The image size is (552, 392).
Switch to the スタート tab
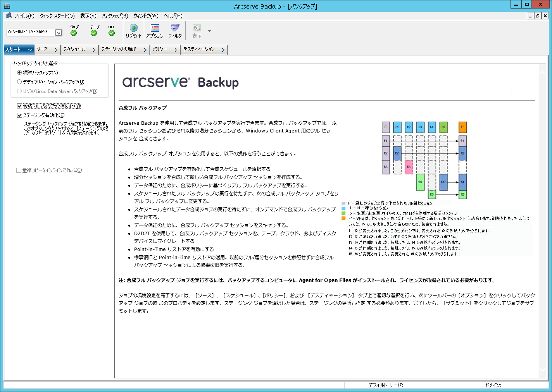pos(19,50)
